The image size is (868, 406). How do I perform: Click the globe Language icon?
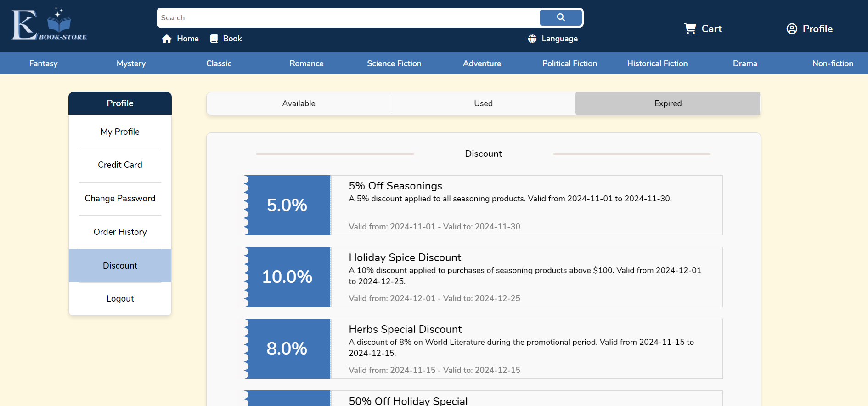pyautogui.click(x=532, y=39)
